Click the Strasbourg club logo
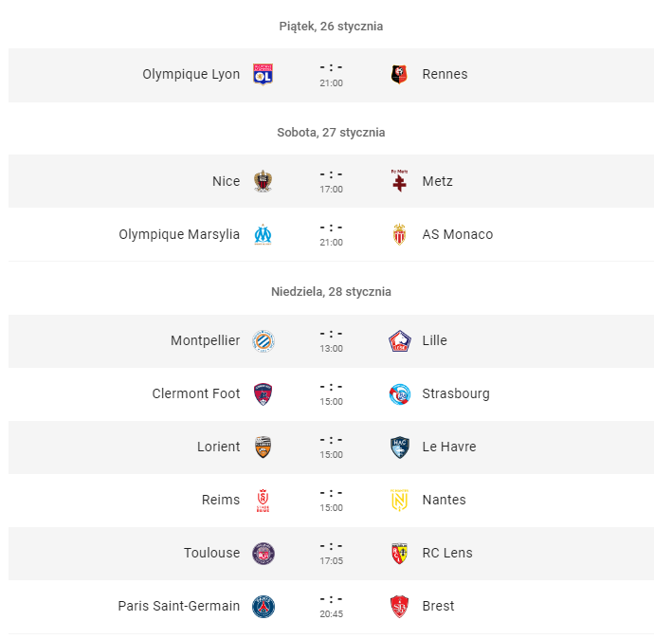Image resolution: width=672 pixels, height=639 pixels. 399,393
